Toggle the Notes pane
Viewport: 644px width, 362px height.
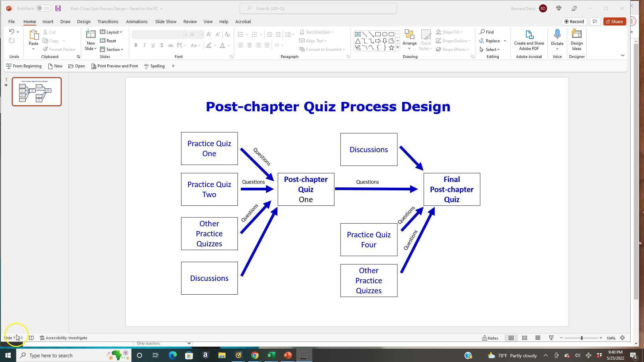(x=490, y=338)
